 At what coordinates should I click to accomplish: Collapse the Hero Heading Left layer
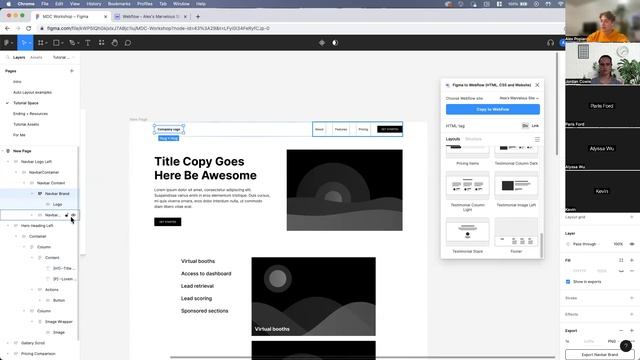point(8,226)
